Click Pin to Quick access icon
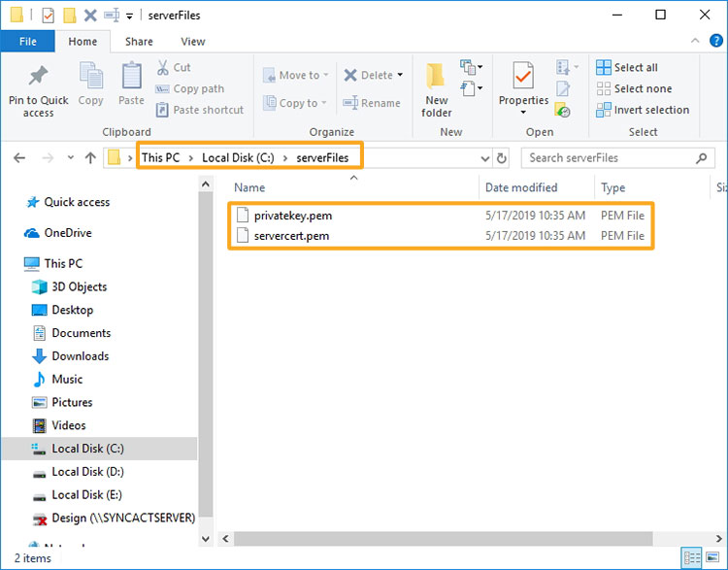The width and height of the screenshot is (728, 570). [39, 78]
